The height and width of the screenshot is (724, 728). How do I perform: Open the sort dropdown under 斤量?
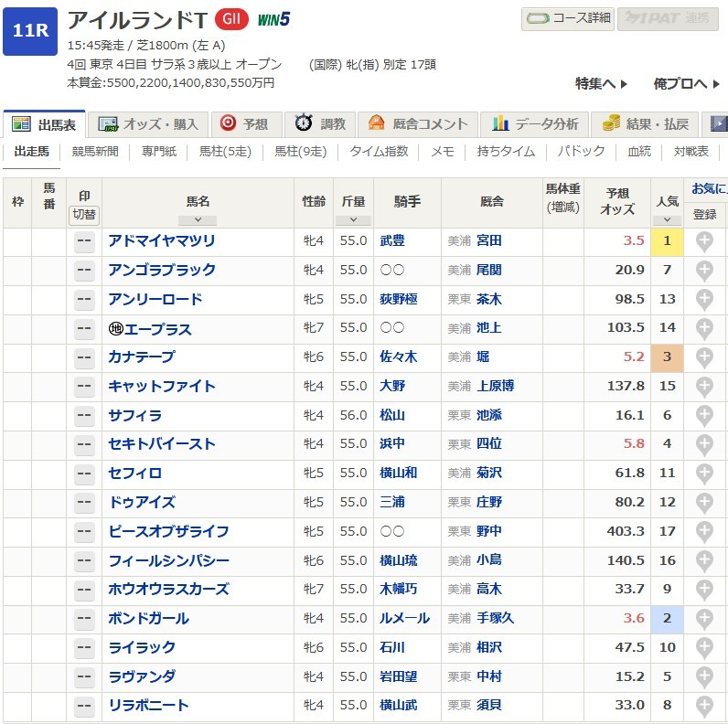353,220
